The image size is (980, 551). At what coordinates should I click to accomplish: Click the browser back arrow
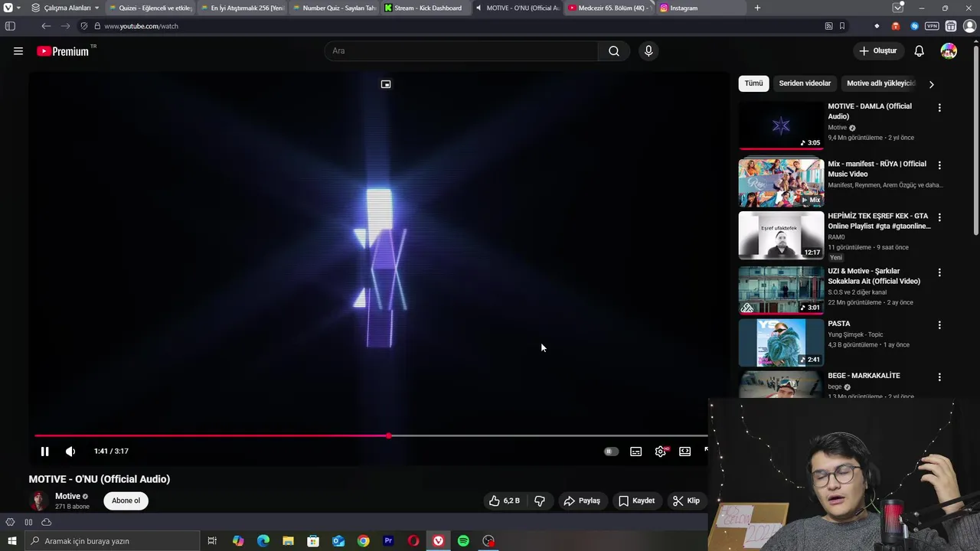pos(46,26)
